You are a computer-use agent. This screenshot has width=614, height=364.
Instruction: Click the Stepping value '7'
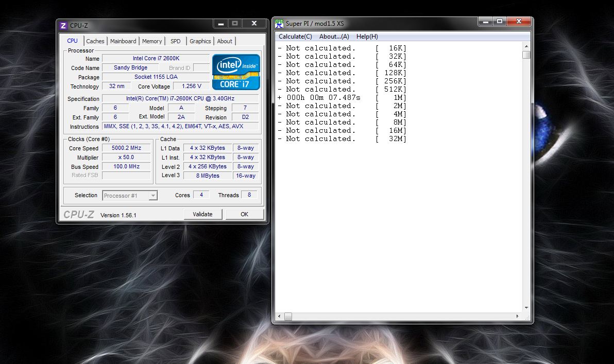(245, 108)
